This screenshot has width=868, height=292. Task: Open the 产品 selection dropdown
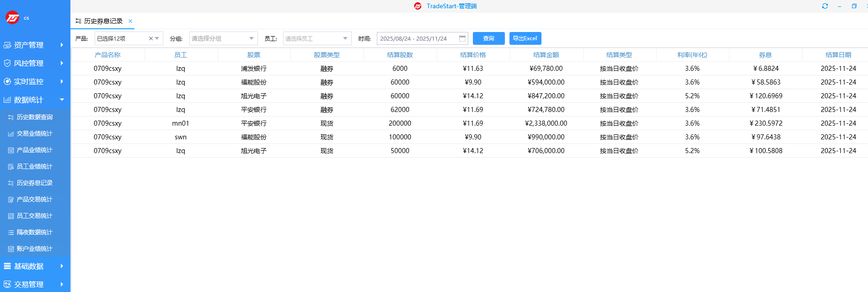(x=129, y=38)
